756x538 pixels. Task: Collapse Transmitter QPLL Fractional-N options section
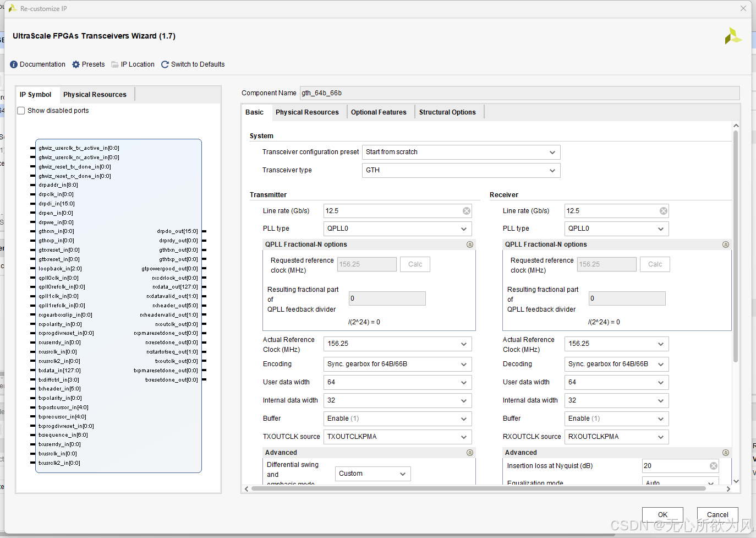(x=470, y=244)
